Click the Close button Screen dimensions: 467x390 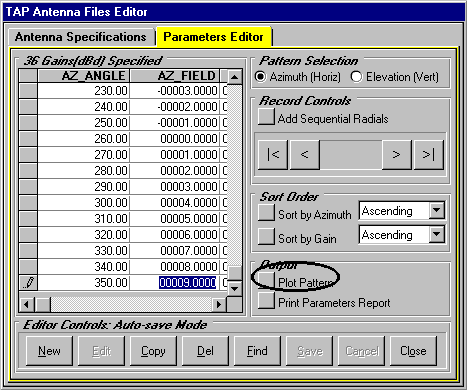click(413, 351)
